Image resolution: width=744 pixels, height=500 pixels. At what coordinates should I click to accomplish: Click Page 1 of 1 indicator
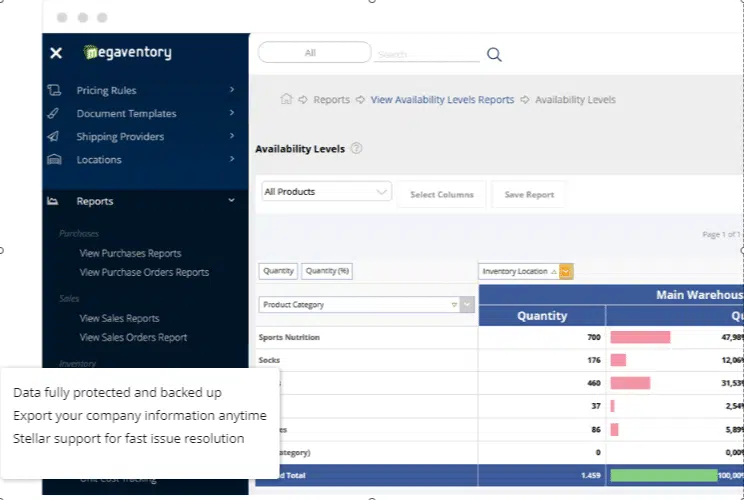coord(721,234)
